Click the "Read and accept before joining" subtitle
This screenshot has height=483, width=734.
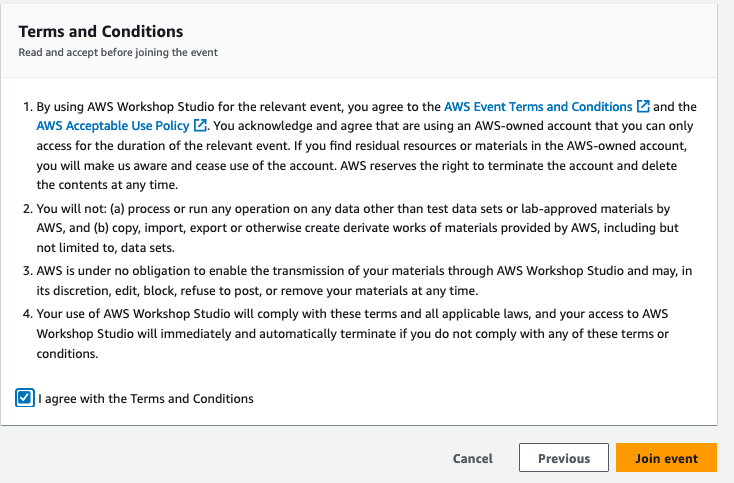[x=118, y=52]
